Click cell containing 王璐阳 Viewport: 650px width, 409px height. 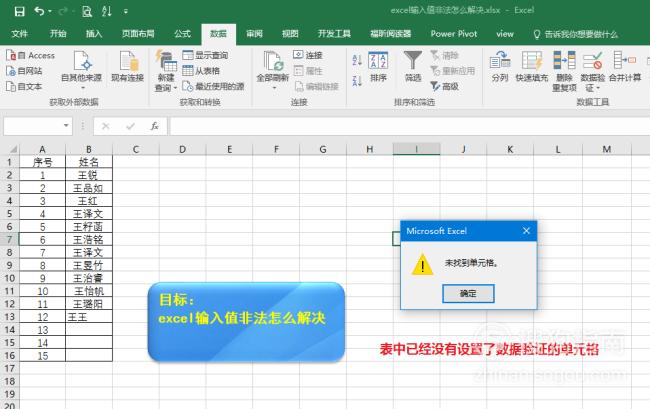click(89, 304)
